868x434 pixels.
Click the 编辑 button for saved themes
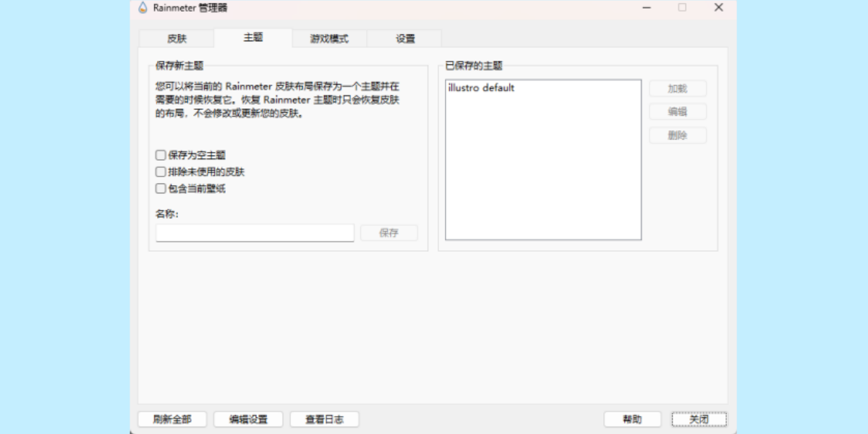point(678,112)
